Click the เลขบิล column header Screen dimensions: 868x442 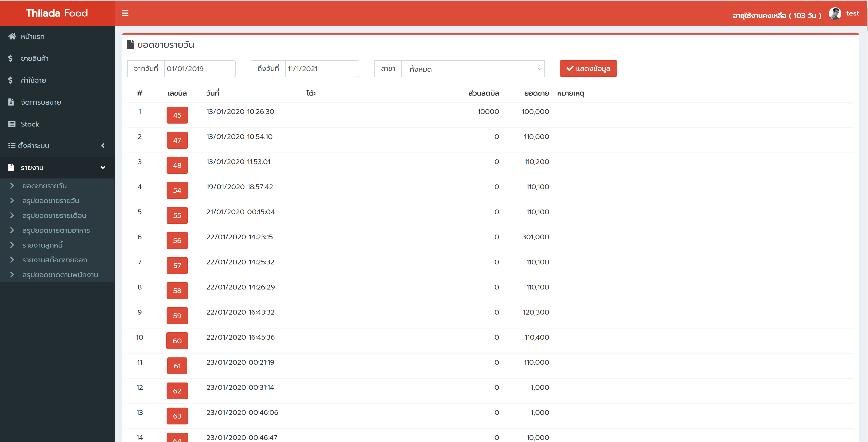[177, 93]
